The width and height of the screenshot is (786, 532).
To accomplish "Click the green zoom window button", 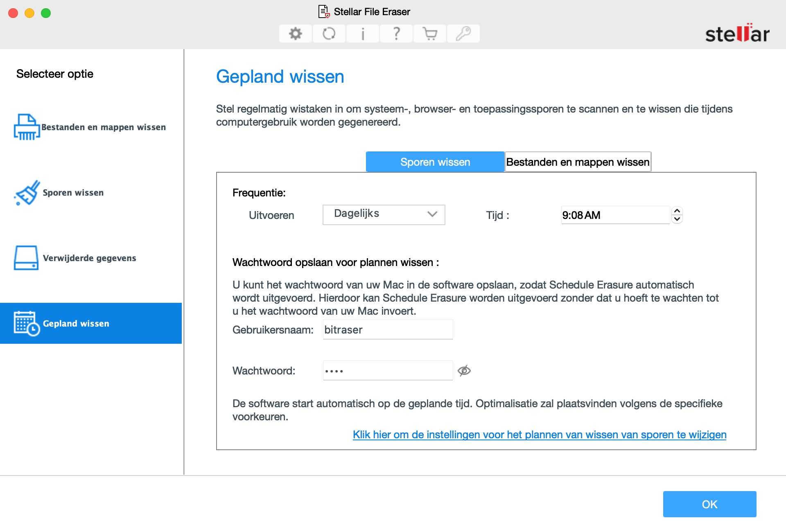I will click(46, 13).
